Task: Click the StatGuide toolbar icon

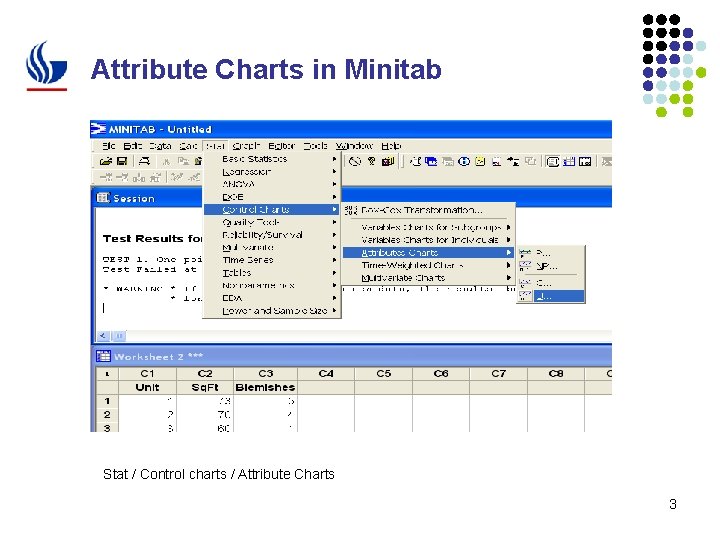Action: pos(388,161)
